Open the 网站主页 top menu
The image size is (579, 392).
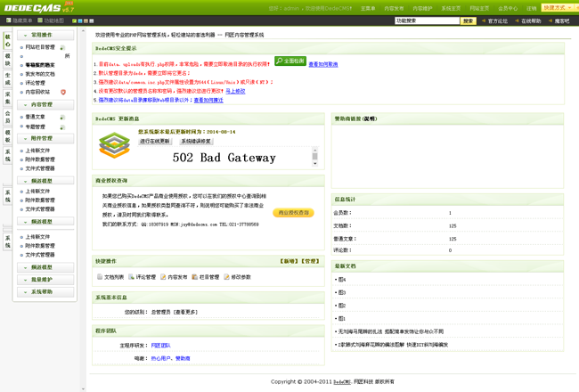[x=479, y=8]
